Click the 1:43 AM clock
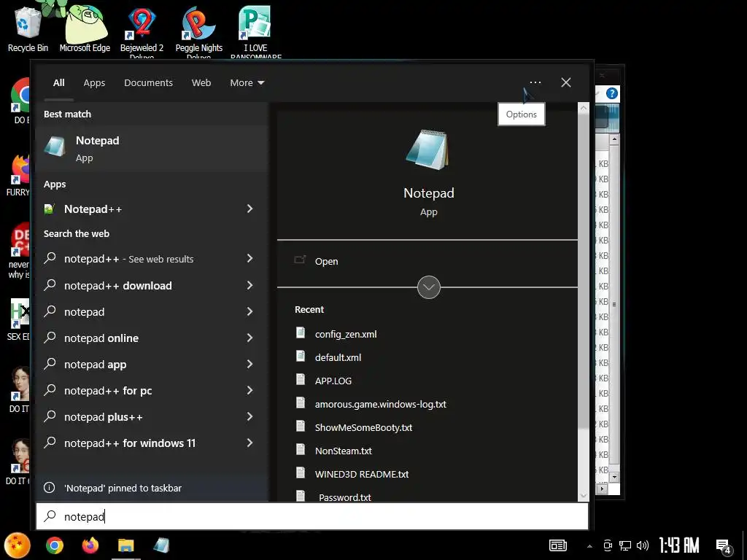The image size is (747, 560). [x=679, y=545]
